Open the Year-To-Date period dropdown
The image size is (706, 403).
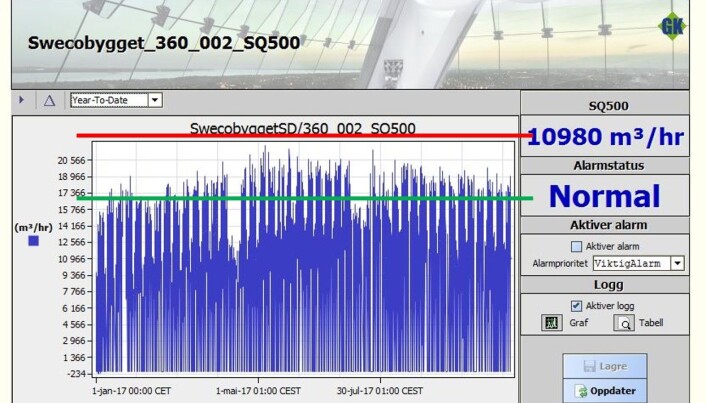click(116, 100)
